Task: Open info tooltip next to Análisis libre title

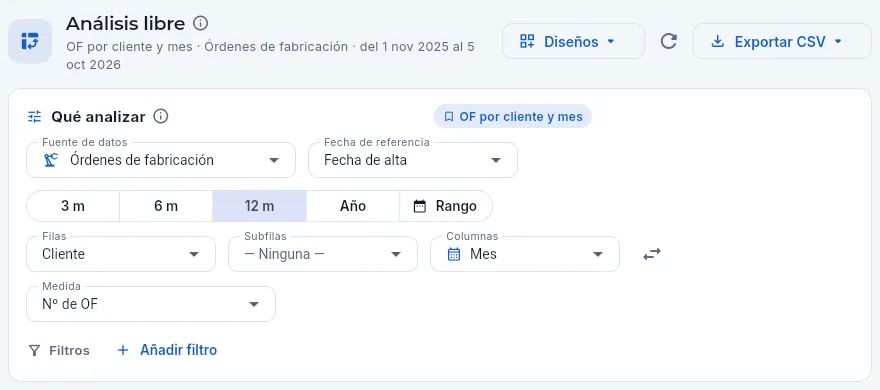Action: point(200,23)
